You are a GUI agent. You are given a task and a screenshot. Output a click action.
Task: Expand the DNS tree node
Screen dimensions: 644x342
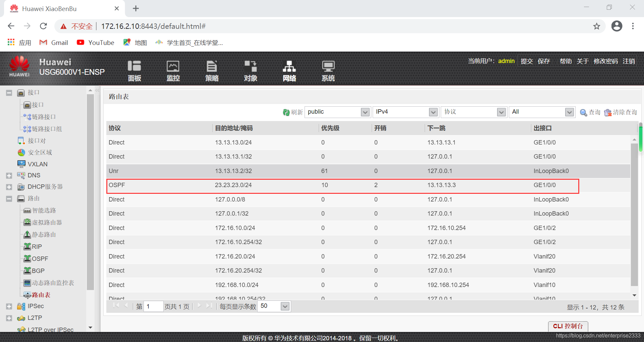click(9, 175)
